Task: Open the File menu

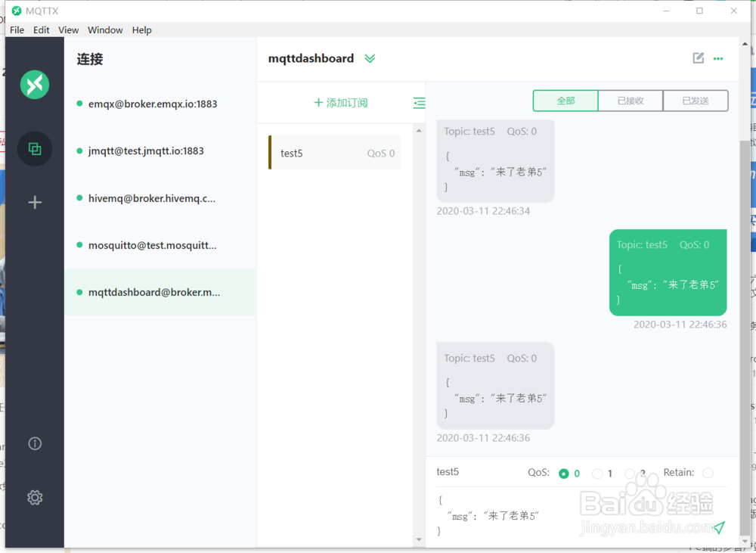Action: pos(17,30)
